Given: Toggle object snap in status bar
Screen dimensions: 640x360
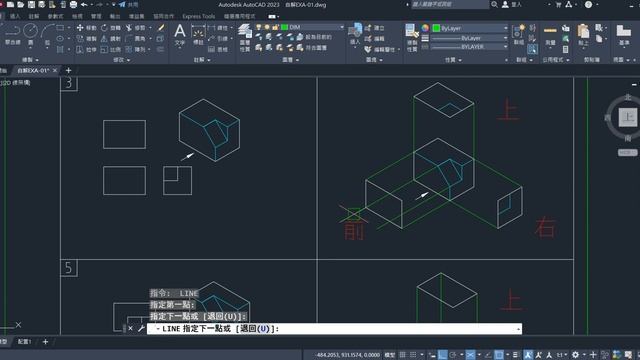Looking at the screenshot, I should pos(499,355).
